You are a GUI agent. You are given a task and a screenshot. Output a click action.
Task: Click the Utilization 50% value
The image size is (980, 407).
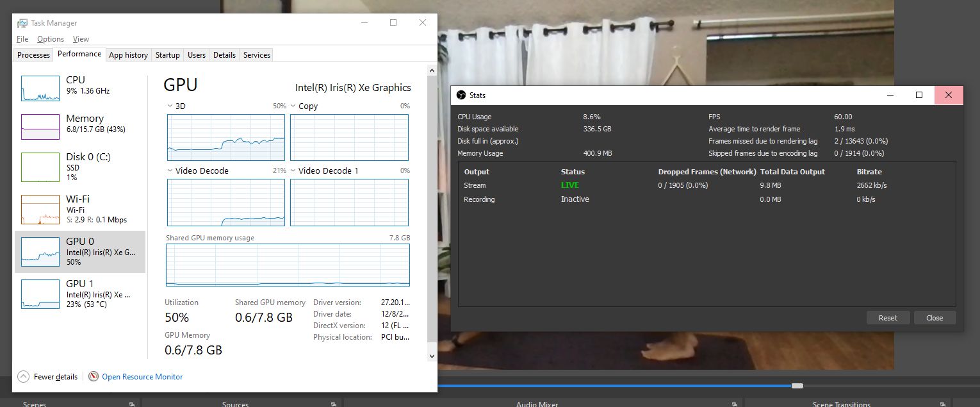tap(177, 317)
